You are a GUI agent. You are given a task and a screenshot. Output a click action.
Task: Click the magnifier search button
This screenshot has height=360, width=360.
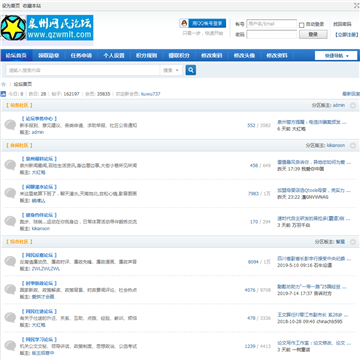tap(191, 70)
